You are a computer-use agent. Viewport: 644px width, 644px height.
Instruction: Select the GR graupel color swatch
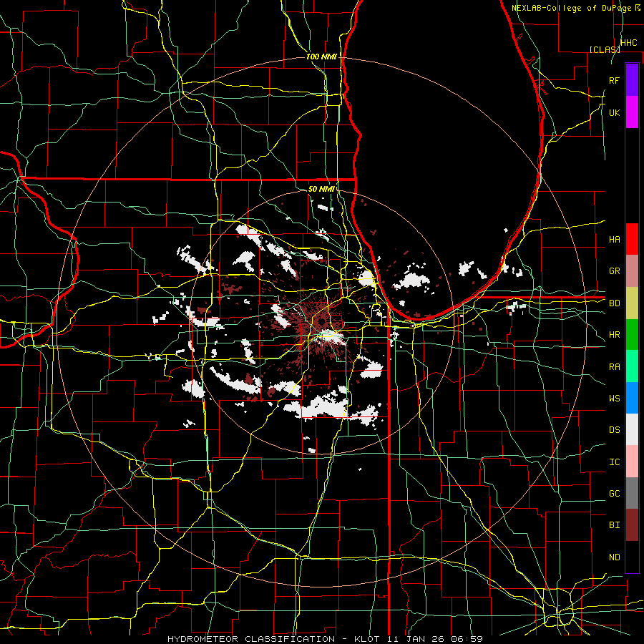(x=632, y=270)
